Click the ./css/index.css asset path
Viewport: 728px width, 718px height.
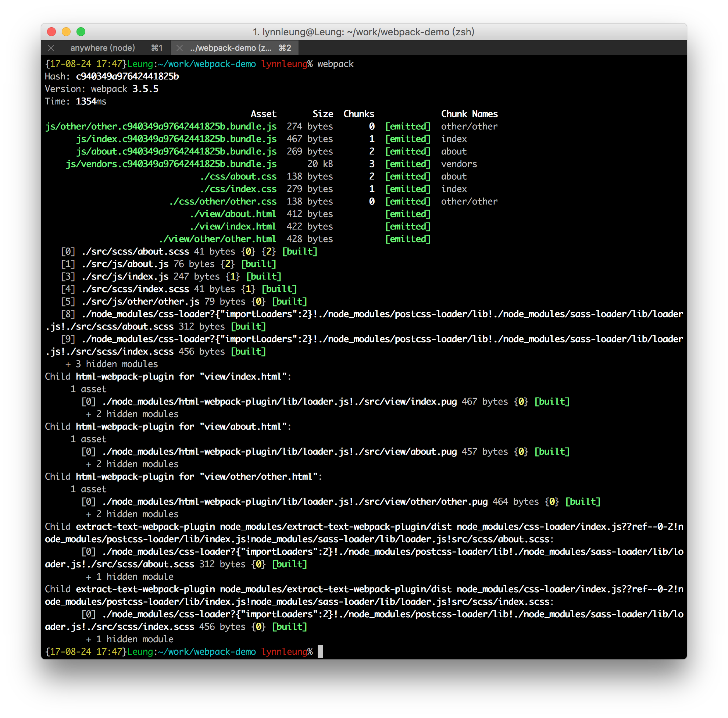(x=238, y=189)
